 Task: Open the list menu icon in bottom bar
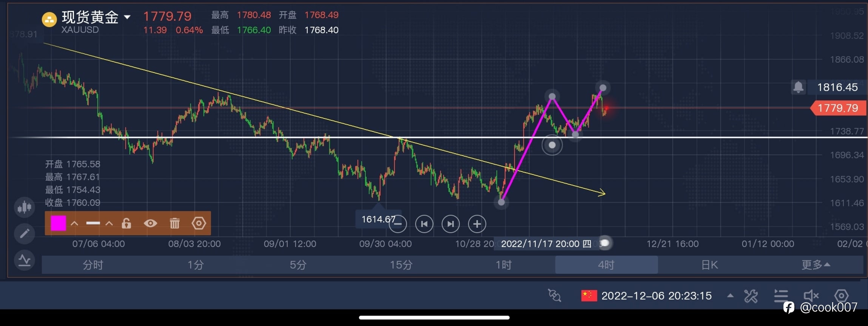[x=781, y=296]
